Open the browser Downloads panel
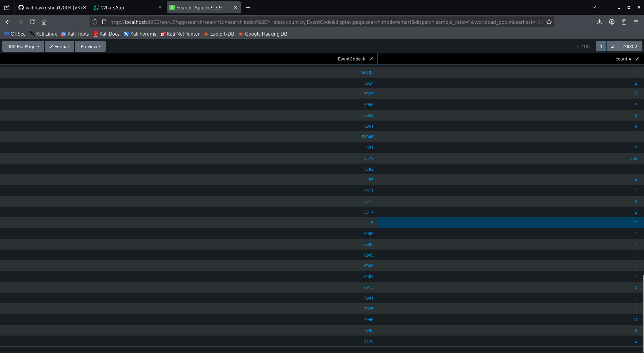Screen dimensions: 644x353 (x=599, y=22)
